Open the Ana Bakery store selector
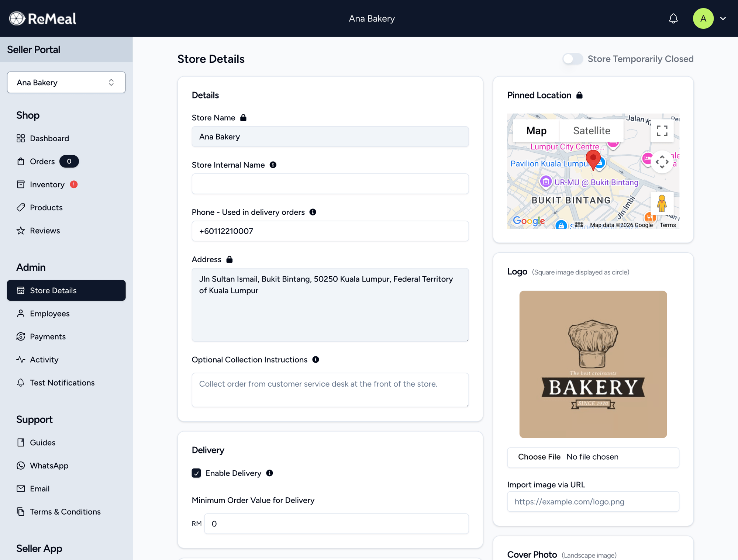 [x=66, y=82]
